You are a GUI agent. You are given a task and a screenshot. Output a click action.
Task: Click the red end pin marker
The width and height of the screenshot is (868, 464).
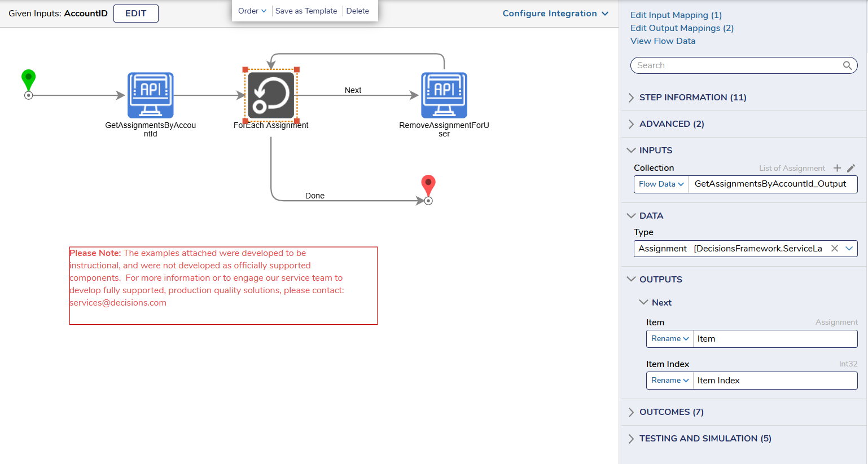click(428, 185)
